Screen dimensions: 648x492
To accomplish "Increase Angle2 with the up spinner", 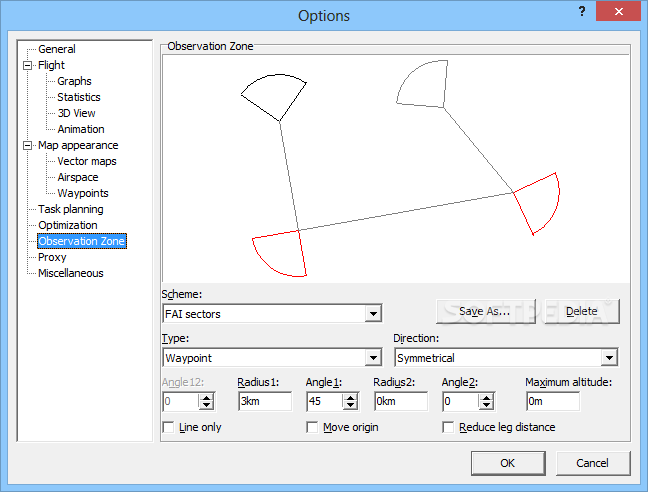I will (x=486, y=397).
